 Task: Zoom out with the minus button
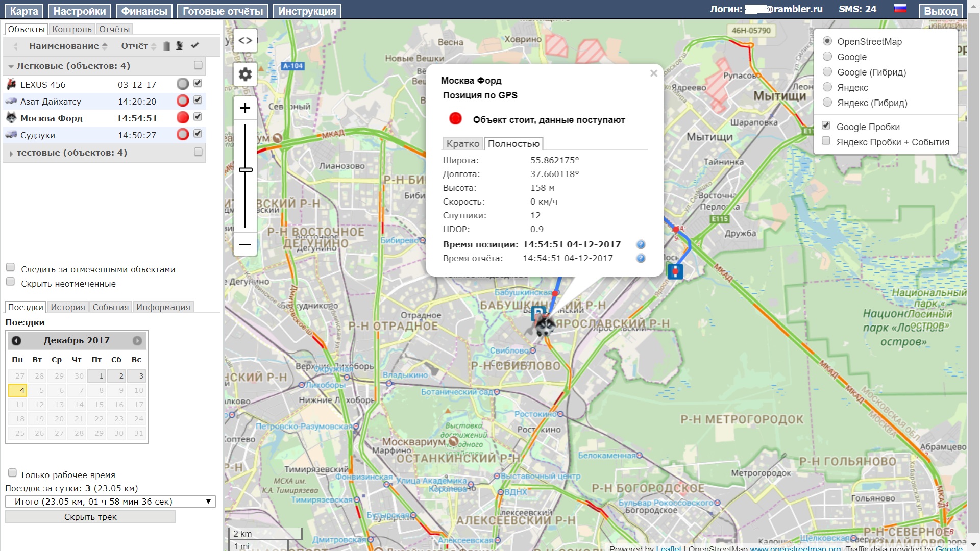coord(245,244)
